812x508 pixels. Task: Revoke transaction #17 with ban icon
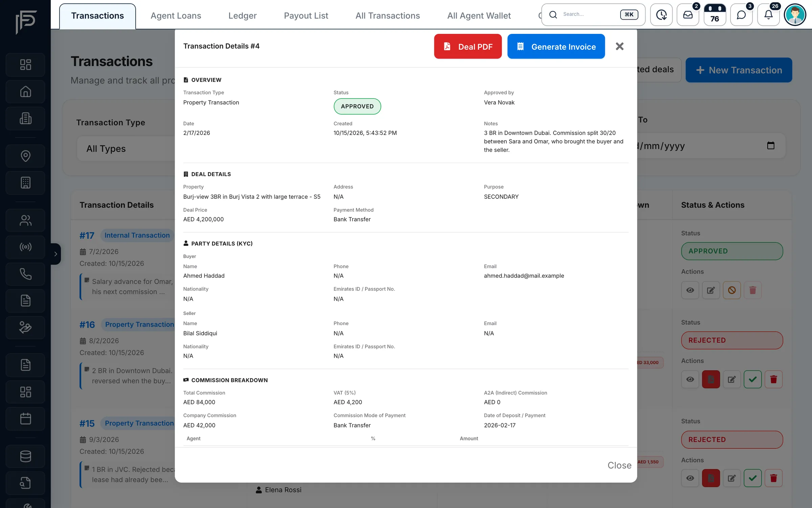pos(732,290)
